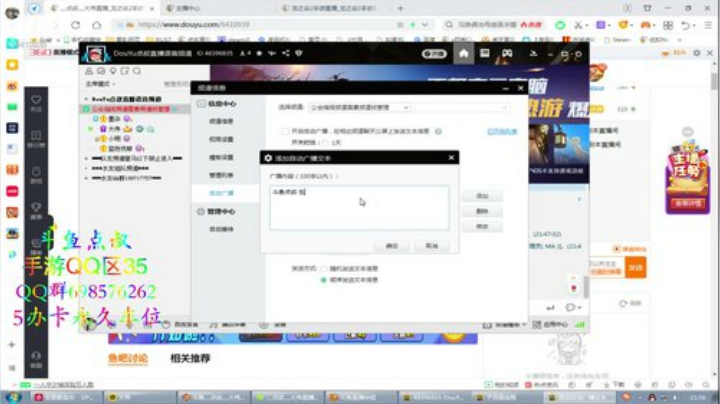Toggle the pill switch in the client header
Screen dimensions: 720x404
tap(434, 54)
